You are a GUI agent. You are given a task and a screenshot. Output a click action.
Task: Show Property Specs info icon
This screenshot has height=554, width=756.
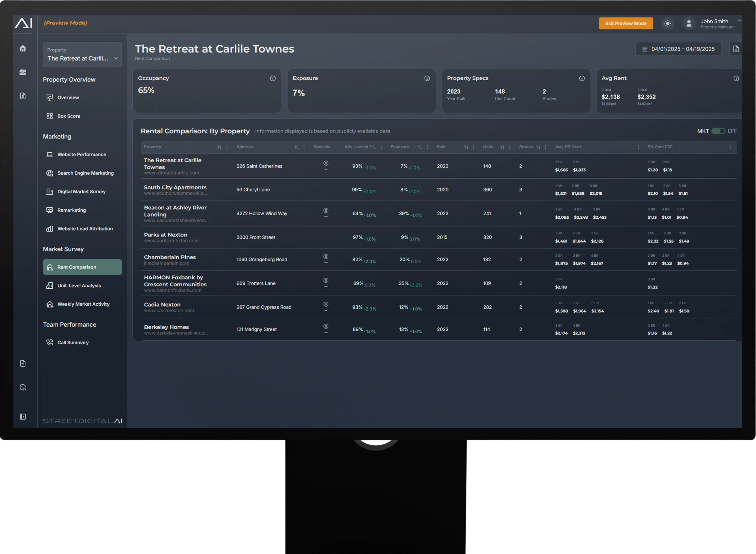pyautogui.click(x=582, y=78)
